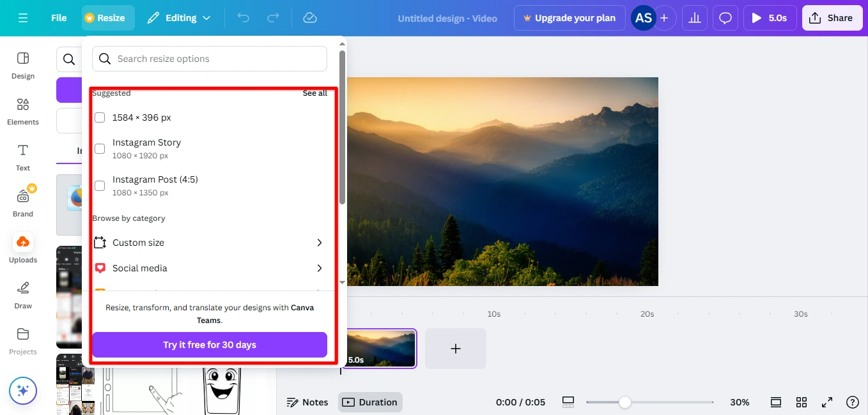The image size is (868, 415).
Task: Open the Editing mode dropdown
Action: click(179, 18)
